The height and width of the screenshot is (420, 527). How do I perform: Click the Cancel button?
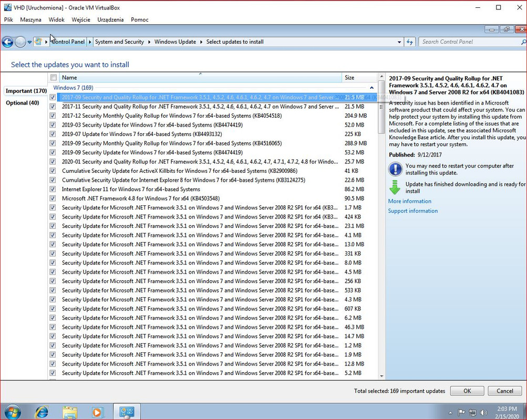[505, 391]
